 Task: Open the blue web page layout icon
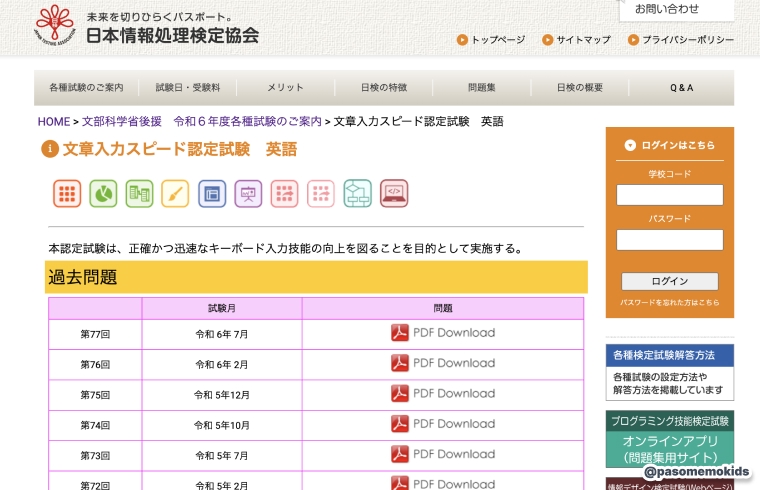(x=212, y=193)
